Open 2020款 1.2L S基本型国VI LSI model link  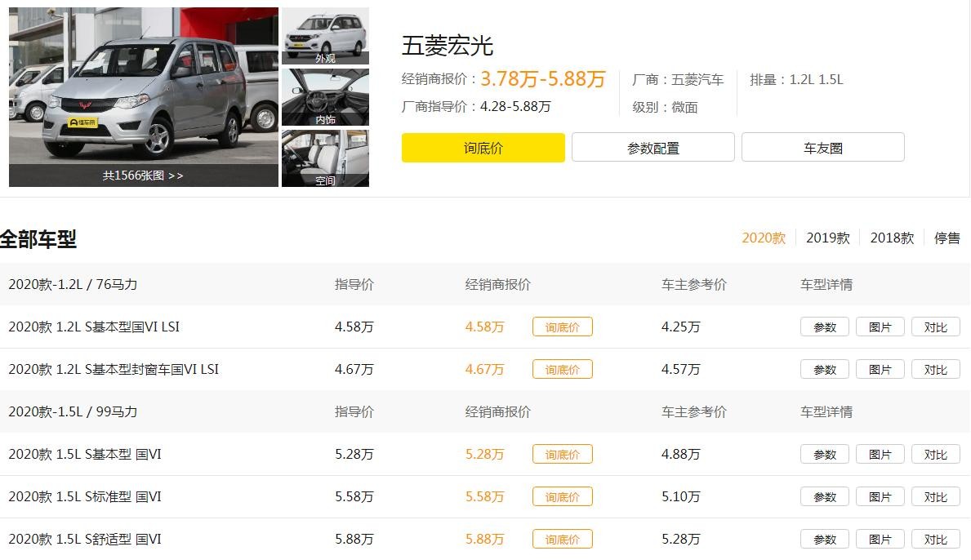94,327
